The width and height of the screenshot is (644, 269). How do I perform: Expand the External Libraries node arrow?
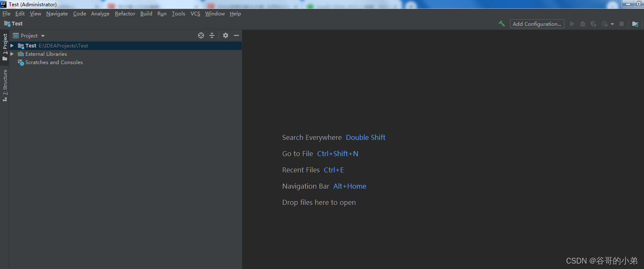pyautogui.click(x=12, y=54)
